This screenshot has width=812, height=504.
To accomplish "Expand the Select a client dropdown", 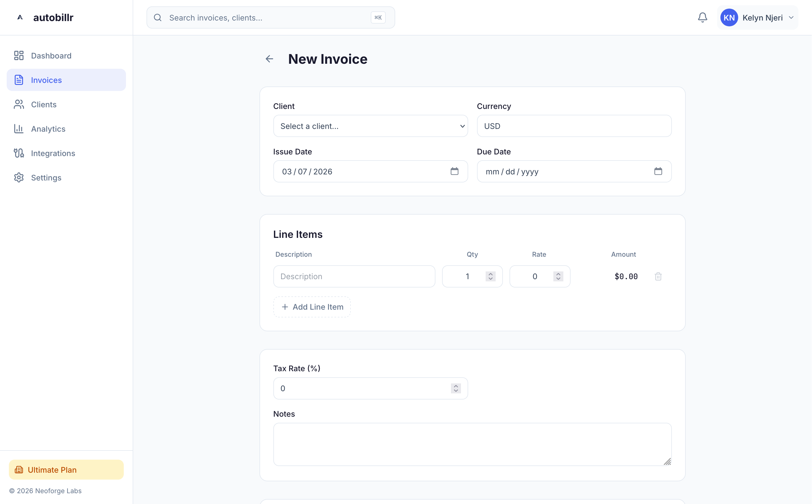I will point(370,126).
